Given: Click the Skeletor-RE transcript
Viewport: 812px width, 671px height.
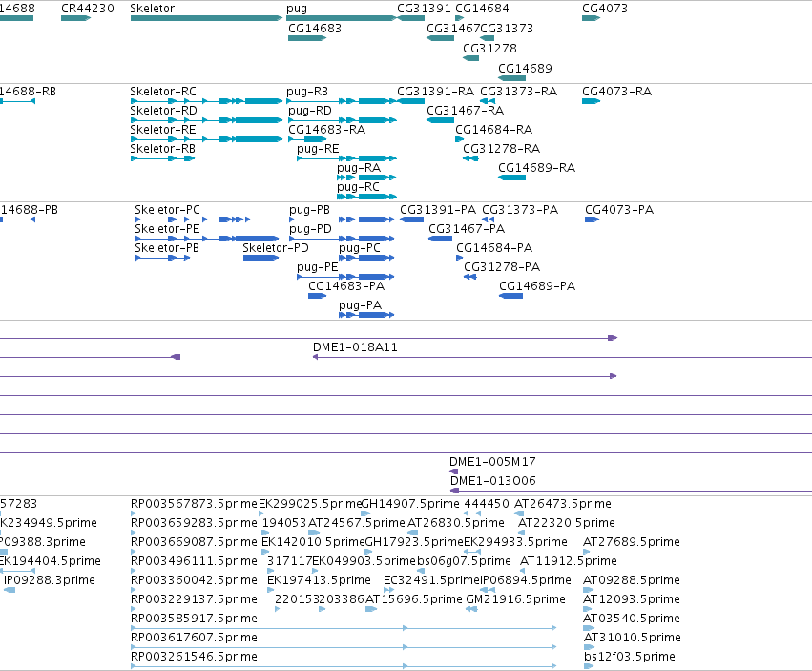Looking at the screenshot, I should [x=207, y=139].
